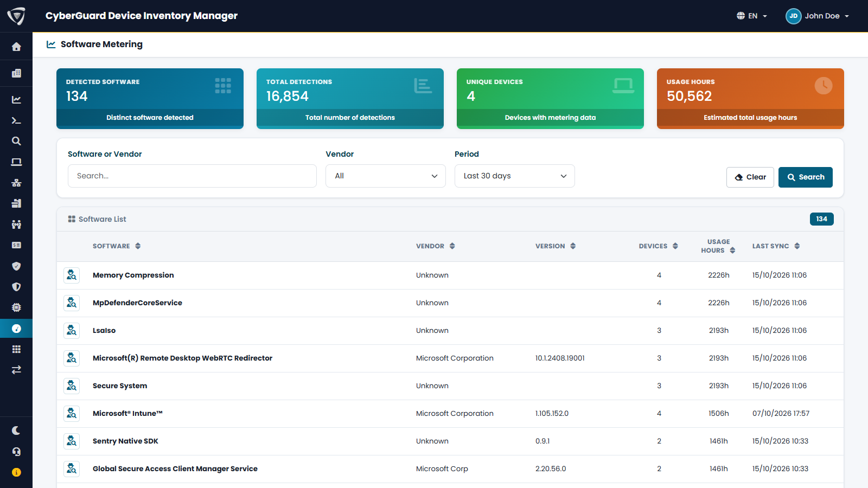The width and height of the screenshot is (868, 488).
Task: Click the transfer arrows icon in the sidebar
Action: pos(16,370)
